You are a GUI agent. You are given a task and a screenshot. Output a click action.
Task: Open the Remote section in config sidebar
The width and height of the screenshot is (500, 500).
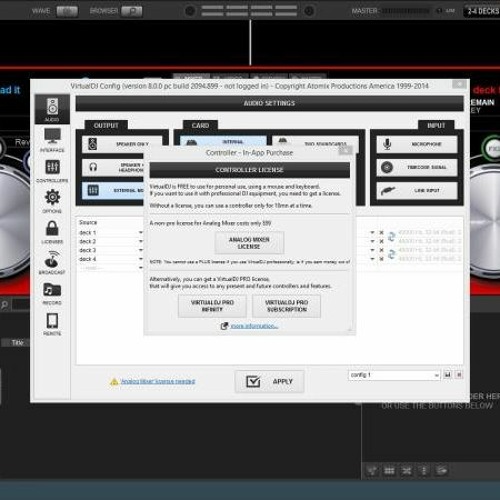pos(52,324)
